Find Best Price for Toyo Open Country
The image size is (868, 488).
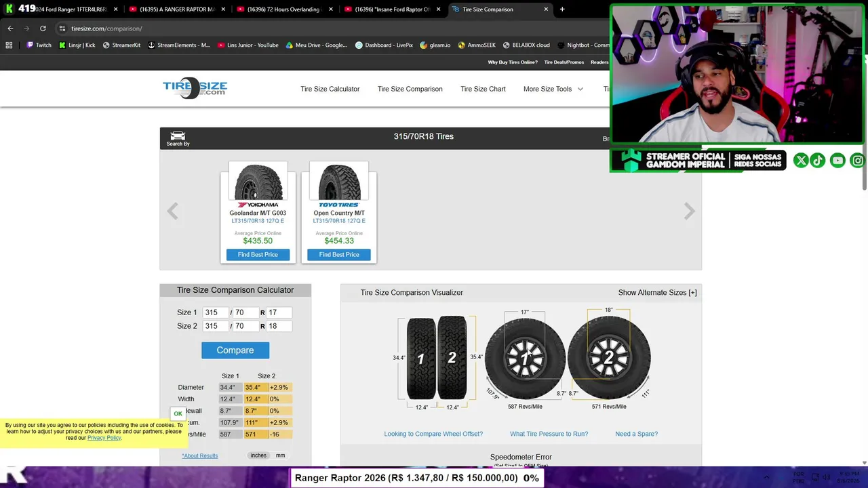pyautogui.click(x=339, y=255)
